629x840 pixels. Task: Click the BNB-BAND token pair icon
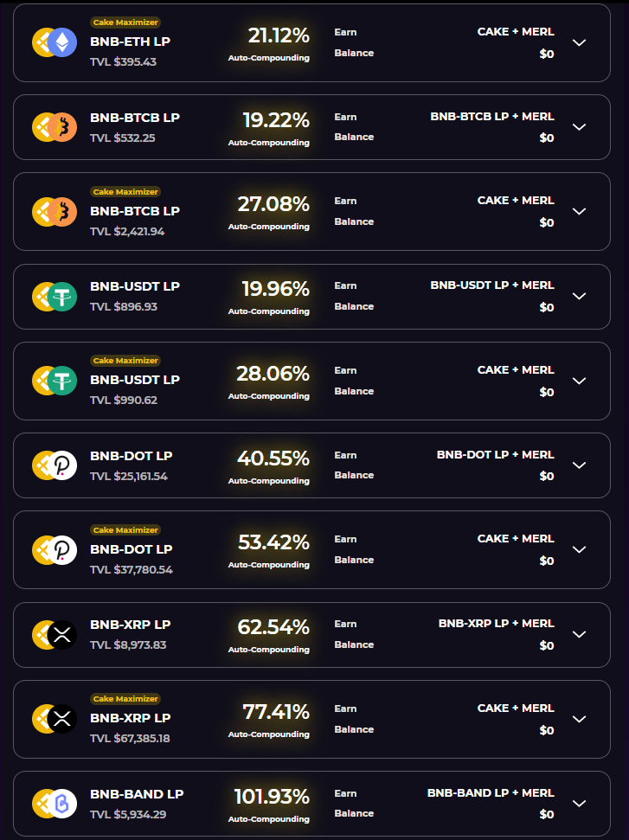pyautogui.click(x=55, y=804)
